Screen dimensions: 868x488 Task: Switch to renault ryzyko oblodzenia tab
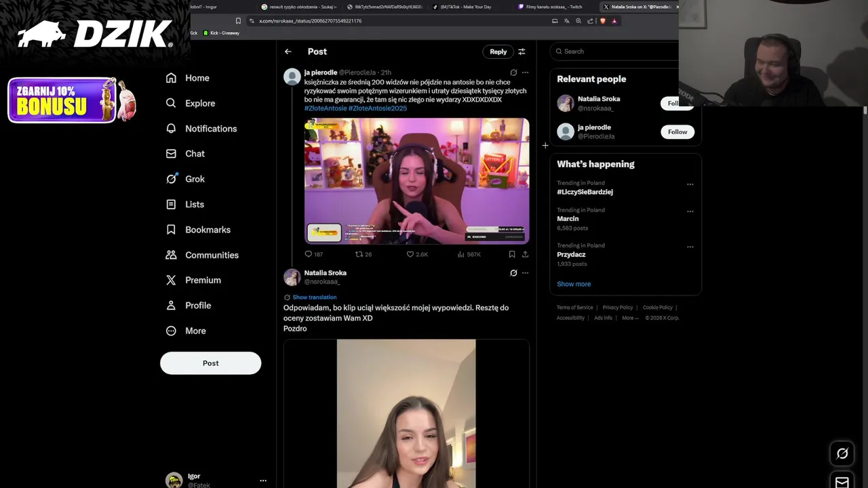pos(298,7)
